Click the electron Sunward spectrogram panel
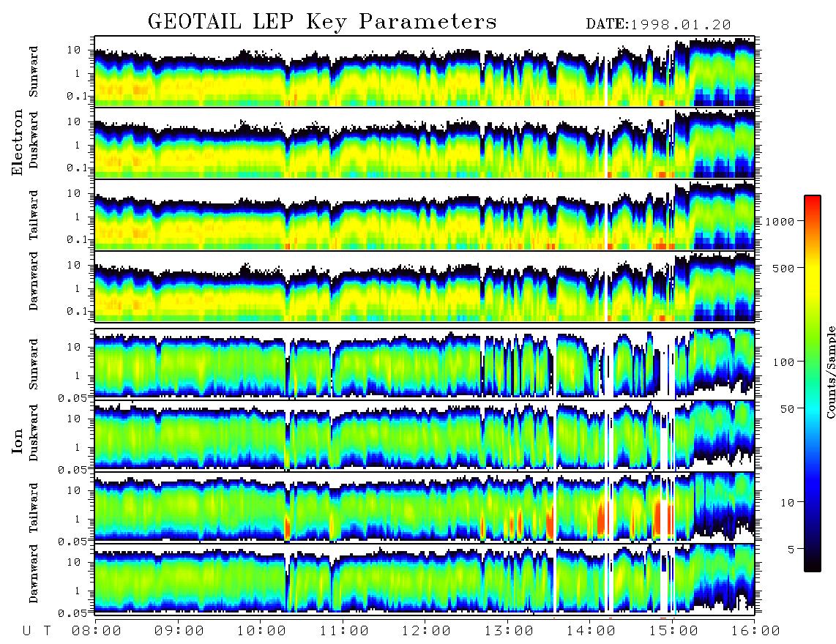Viewport: 836px width, 644px height. (x=425, y=72)
